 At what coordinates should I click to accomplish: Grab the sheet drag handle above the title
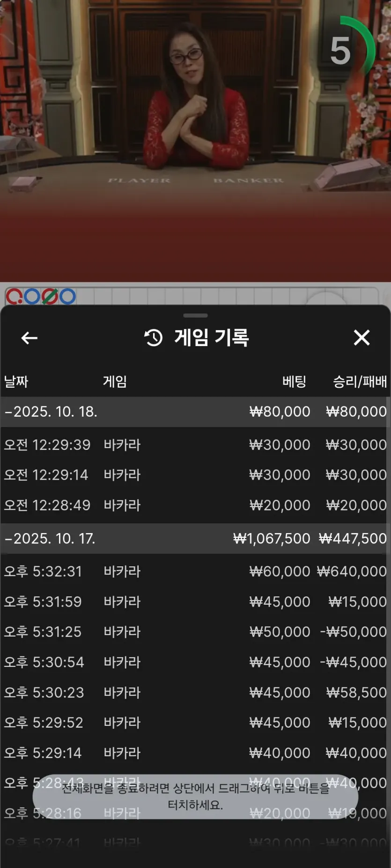(x=195, y=316)
